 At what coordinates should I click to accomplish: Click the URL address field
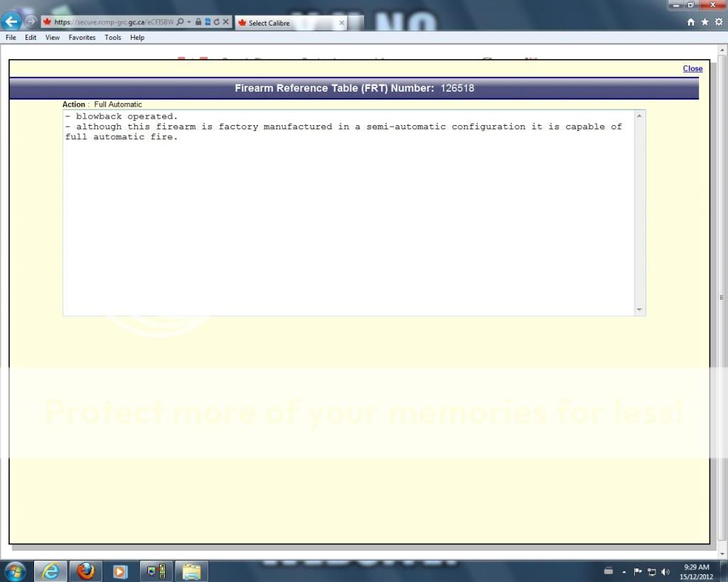[x=114, y=22]
